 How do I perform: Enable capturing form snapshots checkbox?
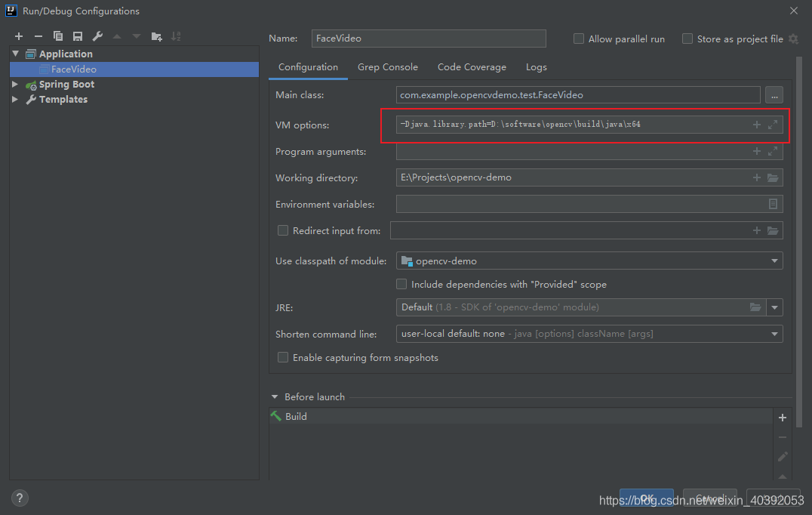pyautogui.click(x=283, y=357)
